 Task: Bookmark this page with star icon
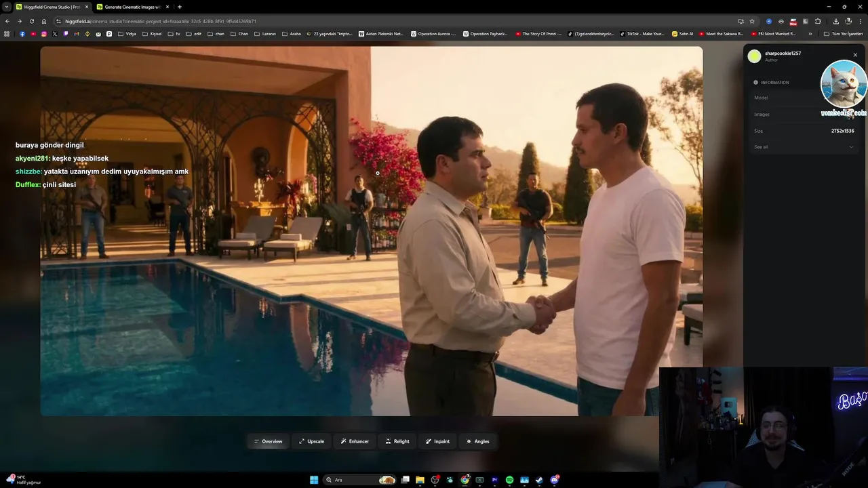[x=752, y=21]
